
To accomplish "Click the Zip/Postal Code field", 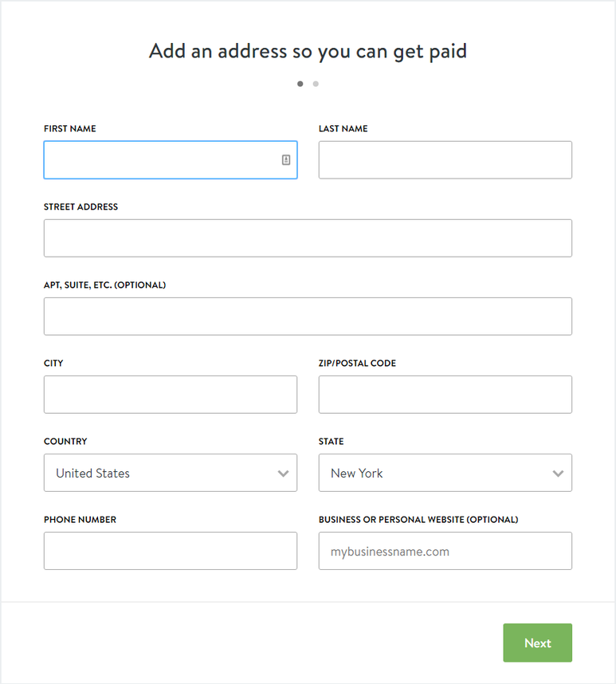I will 445,395.
